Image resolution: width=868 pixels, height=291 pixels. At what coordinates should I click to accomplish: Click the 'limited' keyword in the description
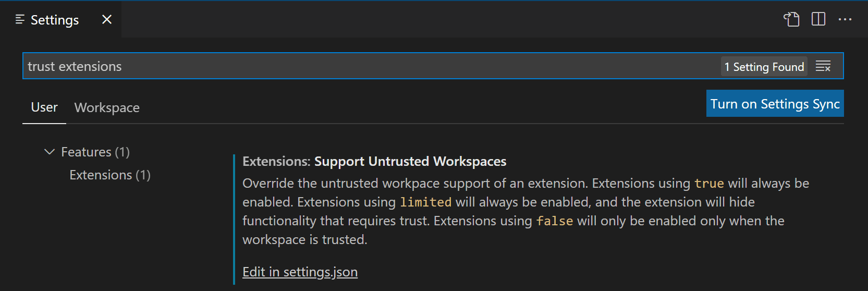[x=425, y=202]
